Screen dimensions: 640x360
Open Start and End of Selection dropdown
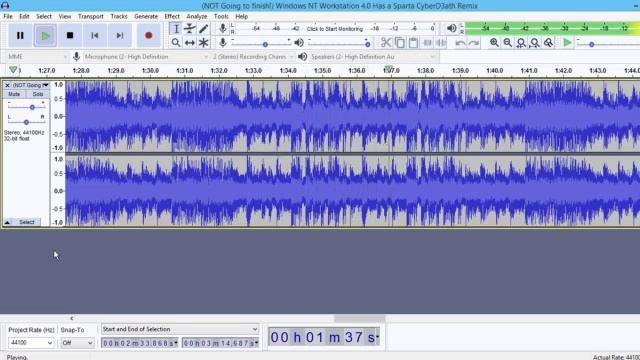[180, 329]
